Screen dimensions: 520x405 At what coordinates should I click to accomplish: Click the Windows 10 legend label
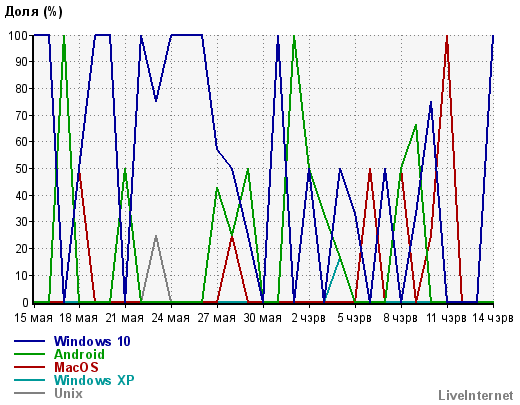[92, 341]
